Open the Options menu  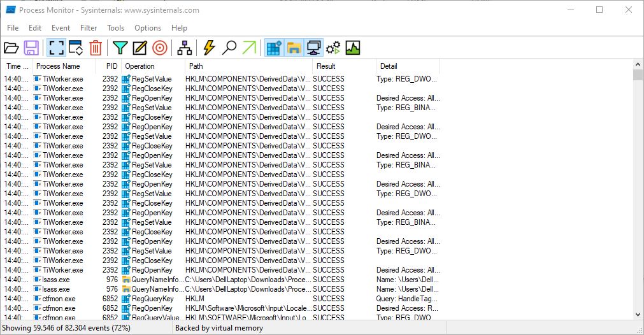[148, 28]
